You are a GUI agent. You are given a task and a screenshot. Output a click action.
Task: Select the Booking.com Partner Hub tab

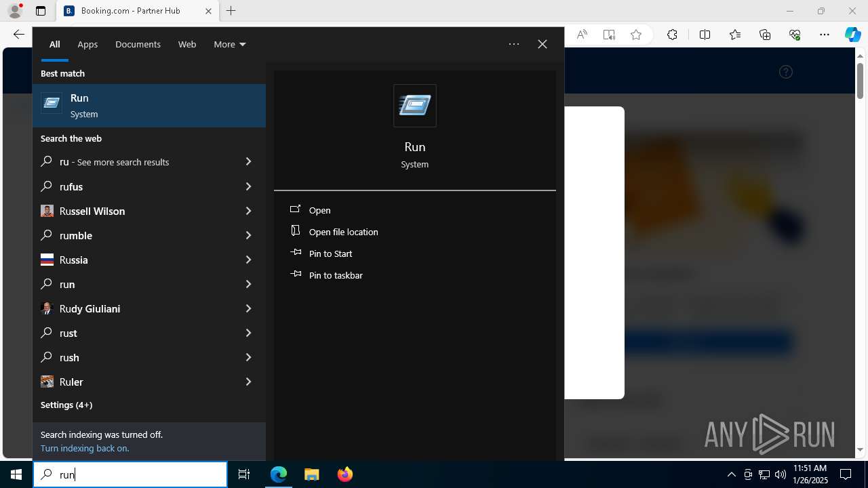pos(138,11)
